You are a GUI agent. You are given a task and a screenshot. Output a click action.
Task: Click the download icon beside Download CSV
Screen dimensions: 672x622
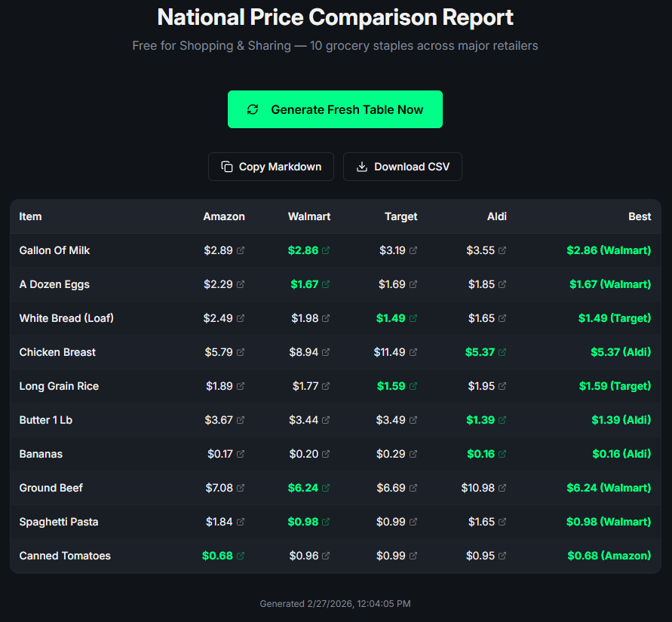361,167
